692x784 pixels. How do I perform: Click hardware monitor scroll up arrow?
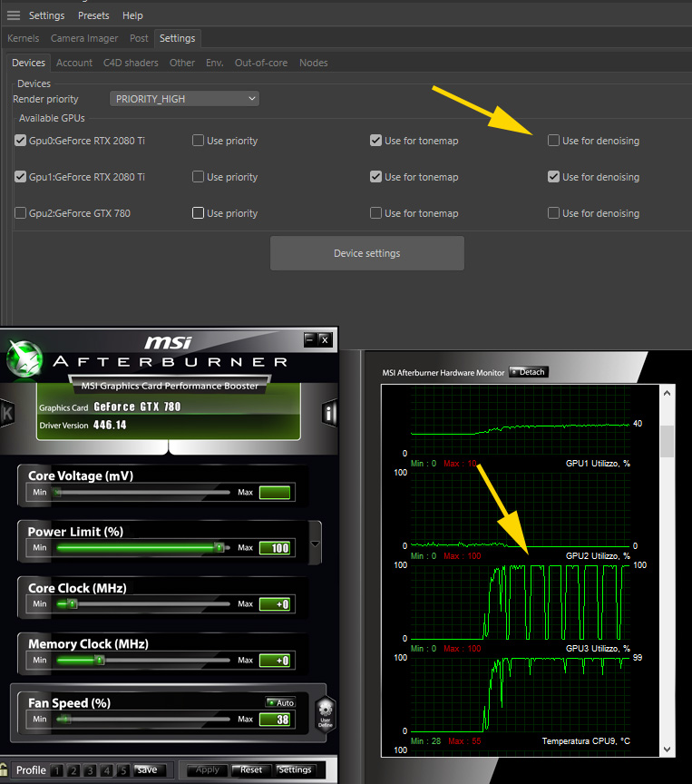tap(667, 393)
